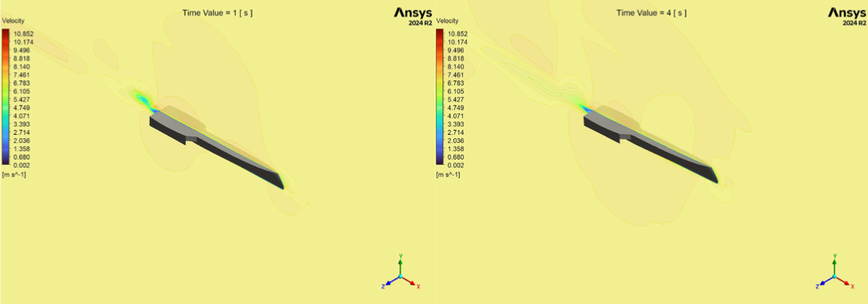Click legend value 8.818 in the 1 s view
The height and width of the screenshot is (304, 868).
point(22,58)
